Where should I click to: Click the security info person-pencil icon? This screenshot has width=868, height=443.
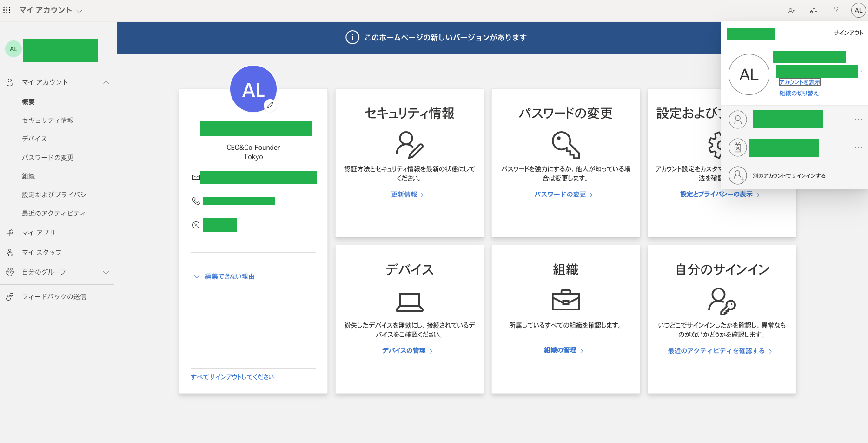410,145
